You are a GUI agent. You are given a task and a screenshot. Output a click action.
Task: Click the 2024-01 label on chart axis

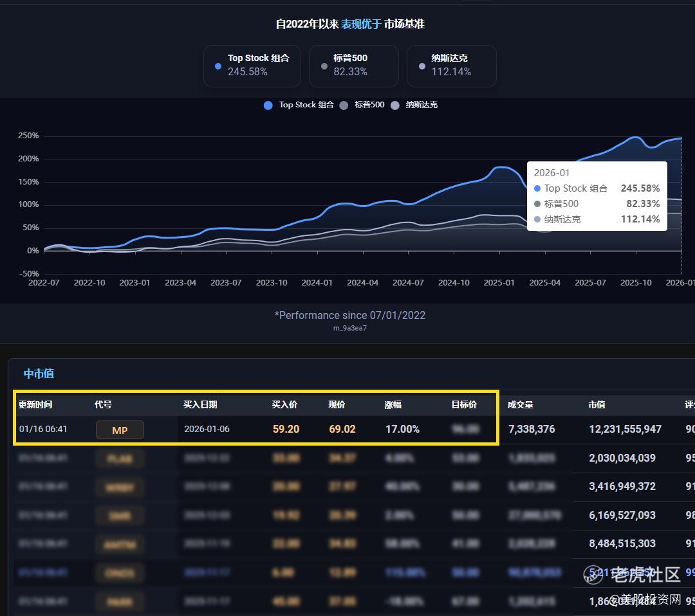coord(317,282)
